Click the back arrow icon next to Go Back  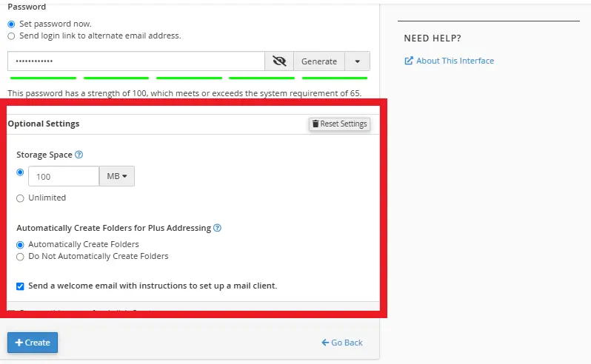click(x=325, y=343)
